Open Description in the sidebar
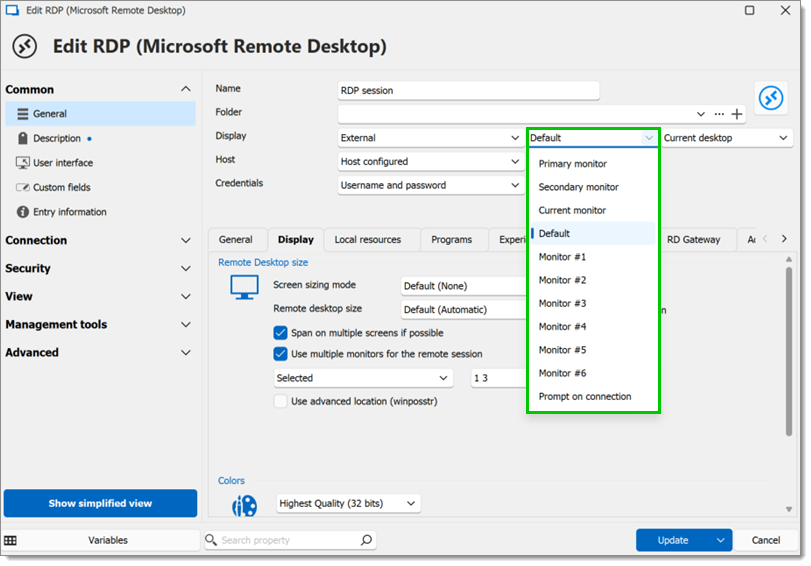The image size is (811, 566). click(x=100, y=138)
